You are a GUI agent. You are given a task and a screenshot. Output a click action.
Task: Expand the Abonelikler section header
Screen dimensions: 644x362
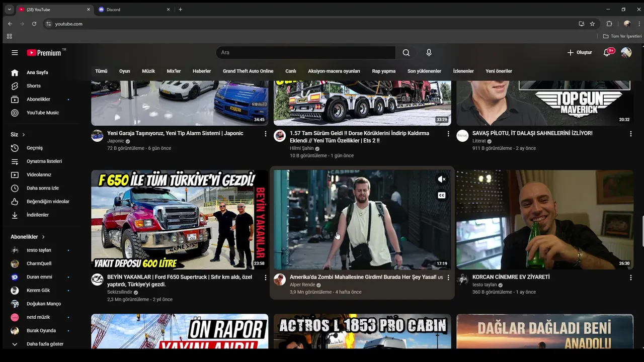(x=28, y=237)
